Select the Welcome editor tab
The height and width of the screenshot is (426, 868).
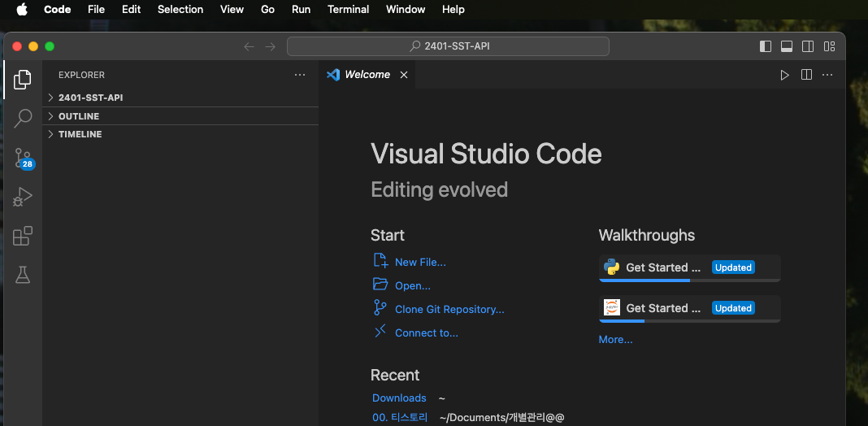(367, 75)
